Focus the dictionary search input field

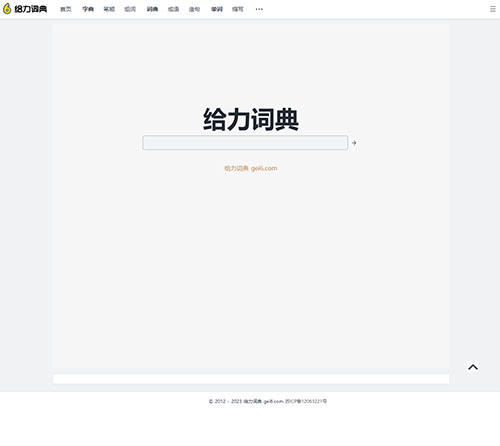pyautogui.click(x=245, y=143)
